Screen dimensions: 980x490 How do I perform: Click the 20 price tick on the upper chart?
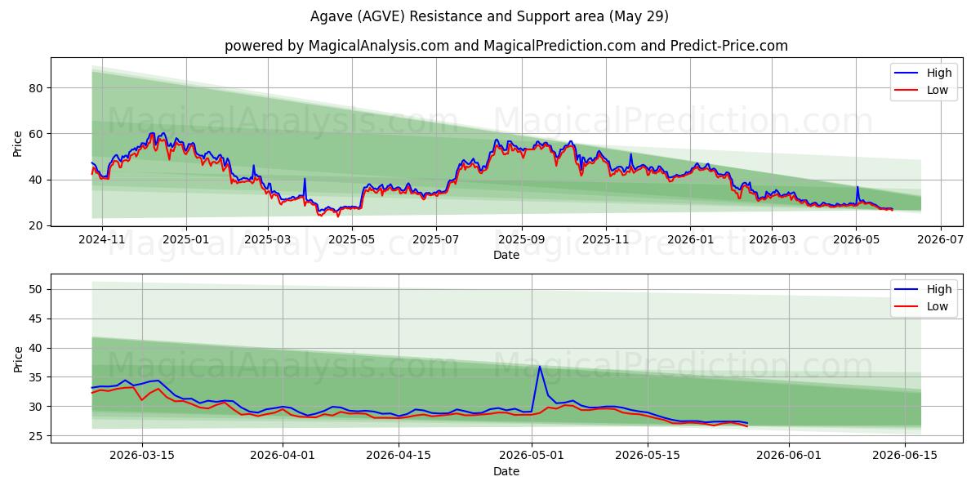pyautogui.click(x=38, y=225)
